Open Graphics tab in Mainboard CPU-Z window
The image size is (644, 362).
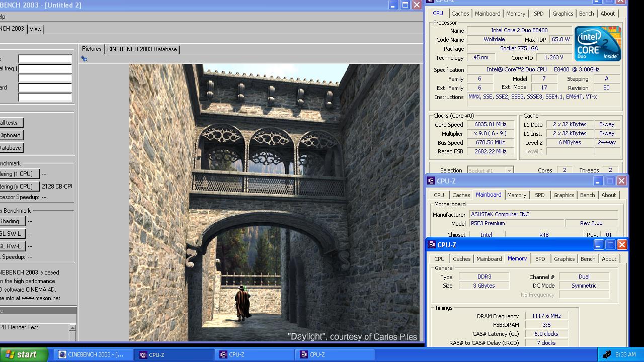tap(563, 195)
